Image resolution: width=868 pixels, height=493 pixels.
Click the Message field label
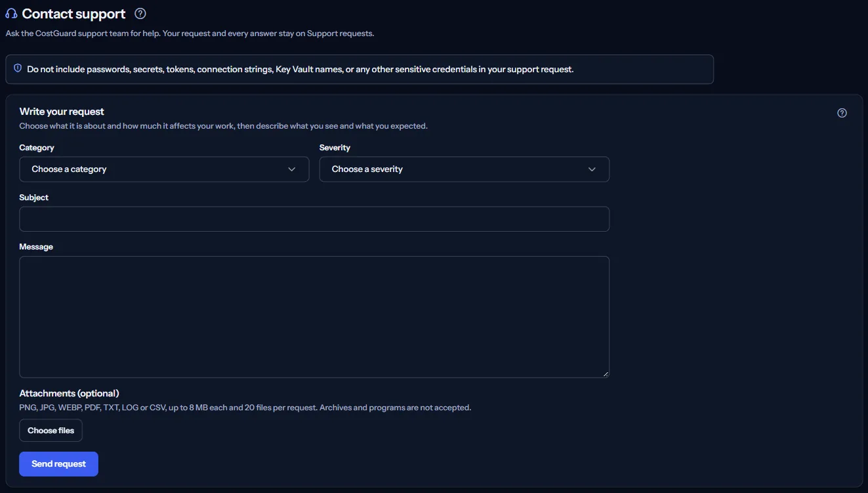click(36, 247)
